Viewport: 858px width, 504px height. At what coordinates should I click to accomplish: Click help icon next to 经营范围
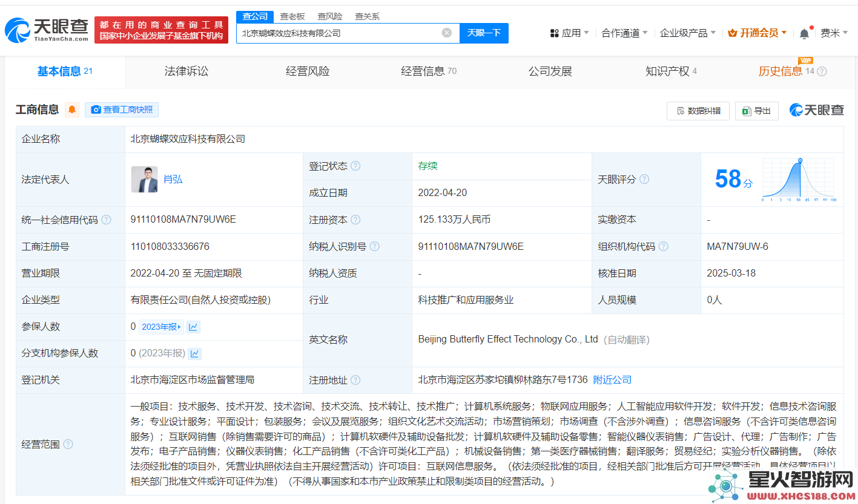pos(68,444)
